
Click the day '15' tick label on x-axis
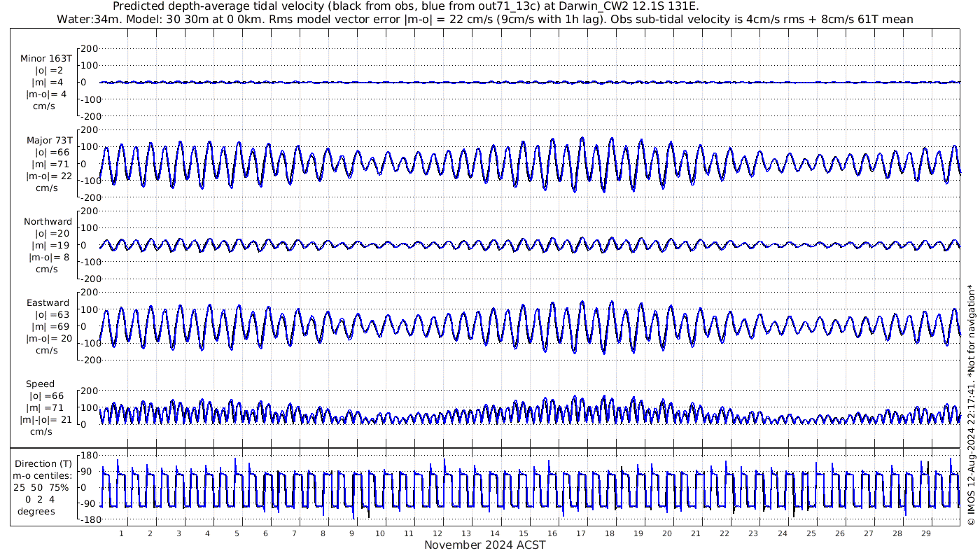tap(524, 533)
